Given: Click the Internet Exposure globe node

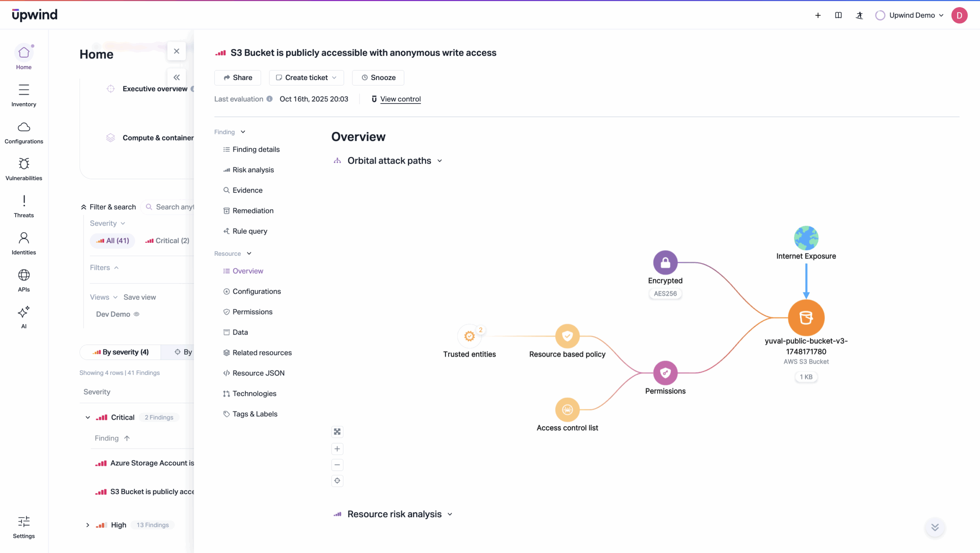Looking at the screenshot, I should 806,238.
